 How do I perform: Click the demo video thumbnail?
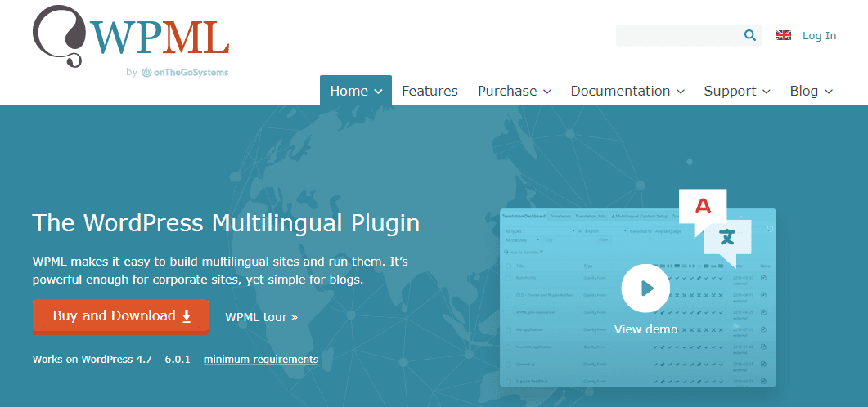[x=638, y=297]
